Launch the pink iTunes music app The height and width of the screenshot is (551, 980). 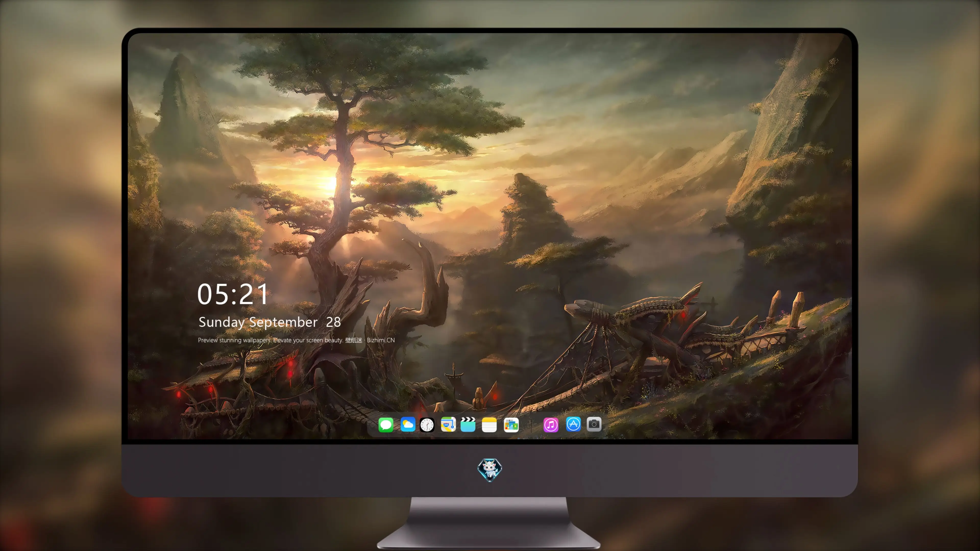coord(551,425)
